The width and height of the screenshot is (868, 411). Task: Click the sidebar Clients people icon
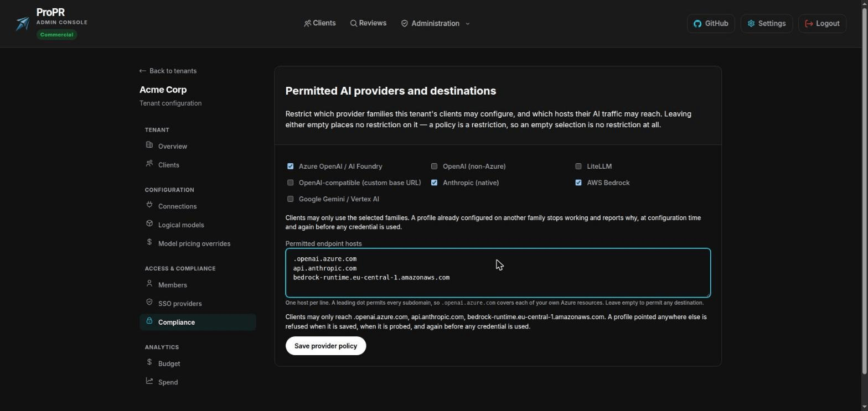(x=149, y=164)
